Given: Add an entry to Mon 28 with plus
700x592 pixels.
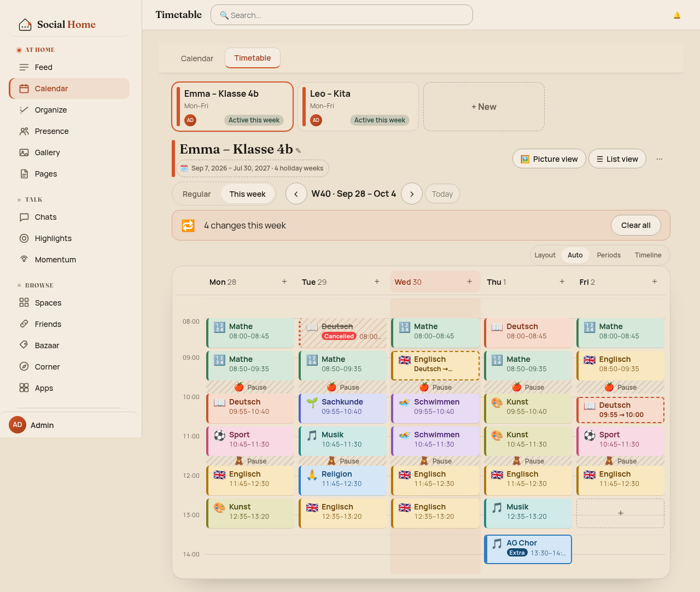Looking at the screenshot, I should [284, 282].
